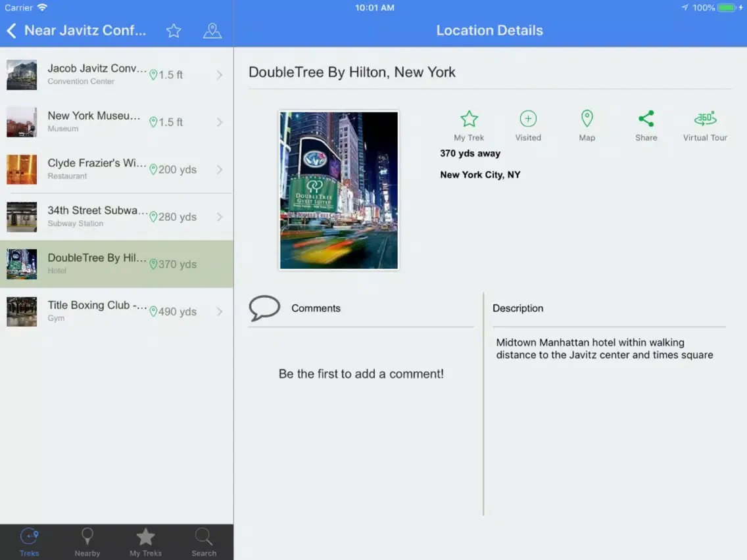Open New York Museum thumbnail
747x560 pixels.
click(x=22, y=122)
